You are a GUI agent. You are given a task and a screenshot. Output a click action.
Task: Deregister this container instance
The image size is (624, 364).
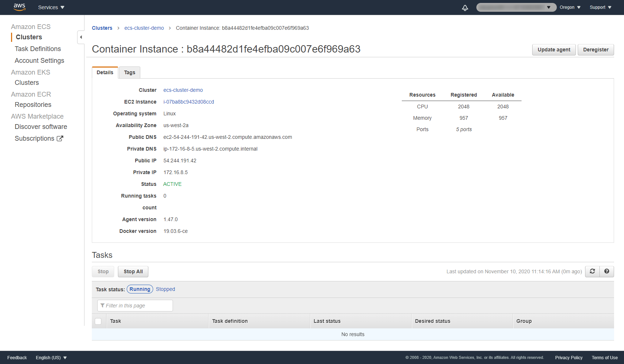tap(596, 50)
